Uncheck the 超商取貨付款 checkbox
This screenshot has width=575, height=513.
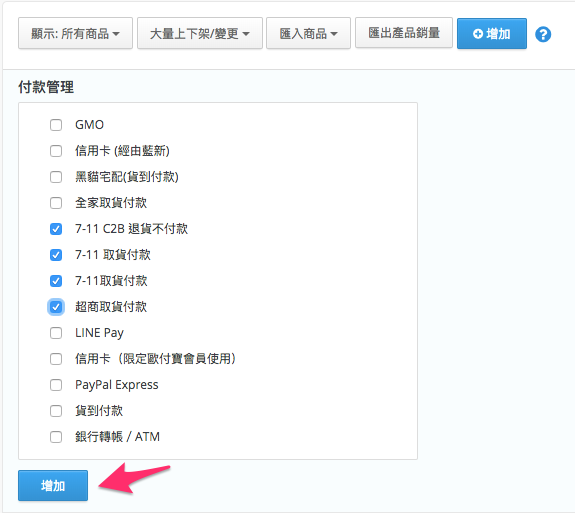[56, 307]
